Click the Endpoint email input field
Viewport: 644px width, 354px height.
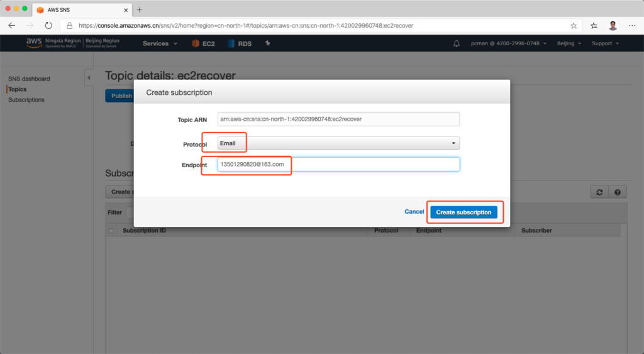click(x=338, y=164)
